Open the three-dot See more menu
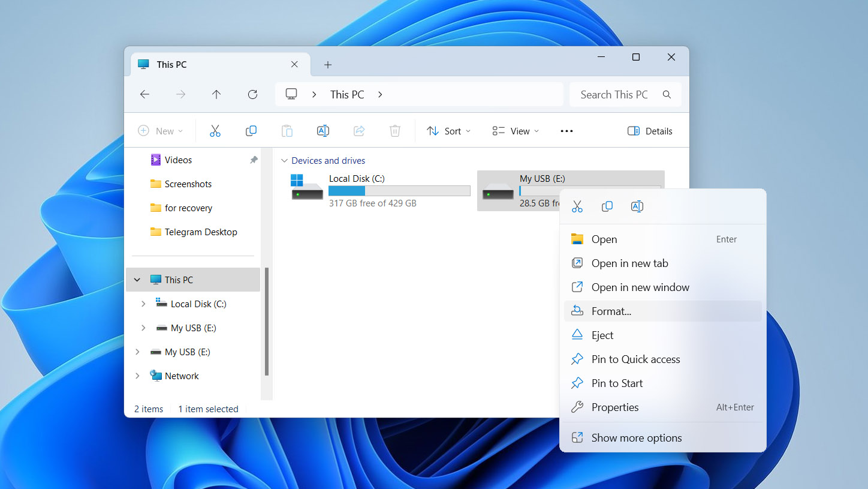Image resolution: width=868 pixels, height=489 pixels. point(566,131)
